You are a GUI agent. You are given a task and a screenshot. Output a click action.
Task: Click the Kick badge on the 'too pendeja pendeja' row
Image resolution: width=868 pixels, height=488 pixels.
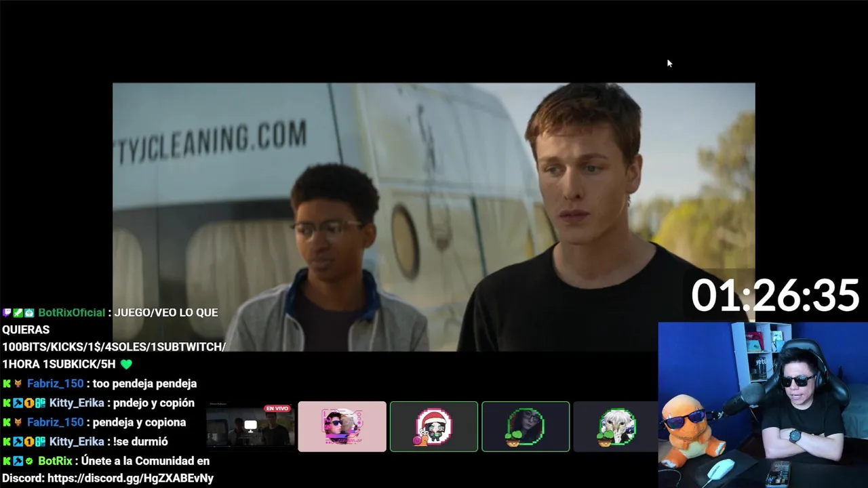point(7,384)
